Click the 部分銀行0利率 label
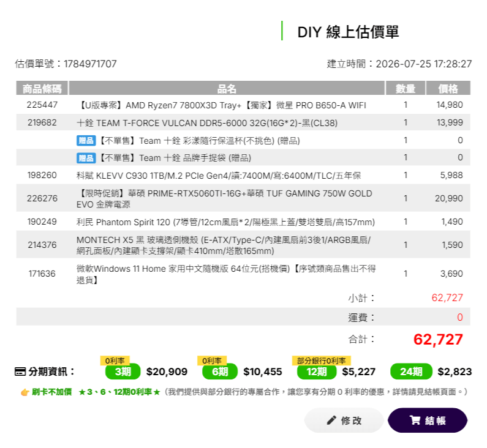This screenshot has height=448, width=487. point(321,360)
